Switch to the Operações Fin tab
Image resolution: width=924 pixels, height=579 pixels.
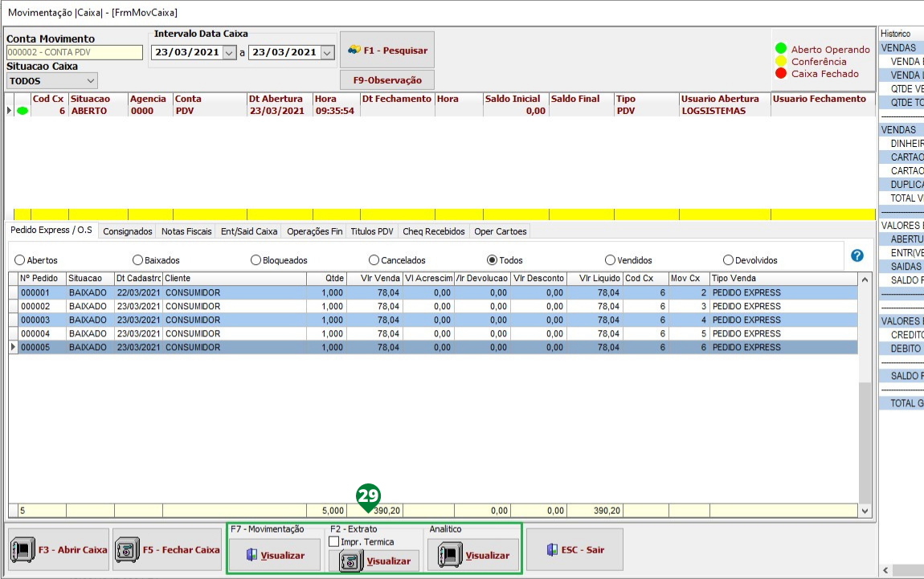[315, 231]
